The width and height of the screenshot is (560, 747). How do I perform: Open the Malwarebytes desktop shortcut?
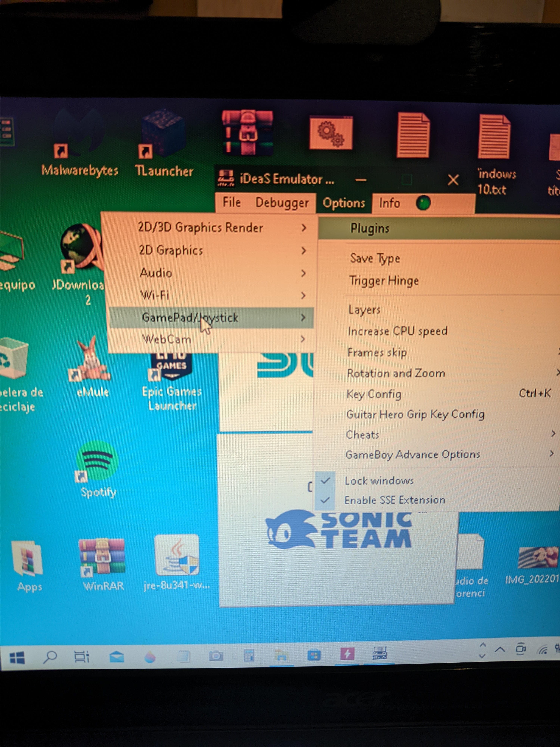pyautogui.click(x=80, y=142)
